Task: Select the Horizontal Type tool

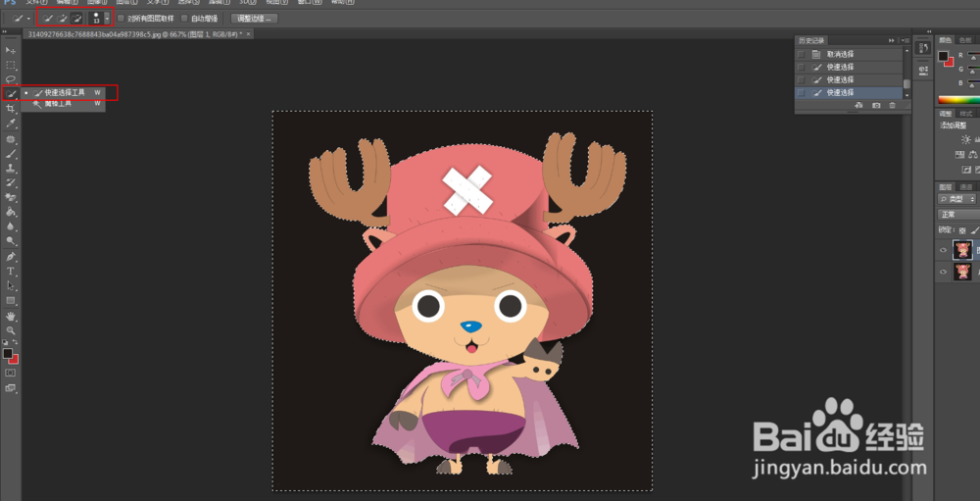Action: click(11, 271)
